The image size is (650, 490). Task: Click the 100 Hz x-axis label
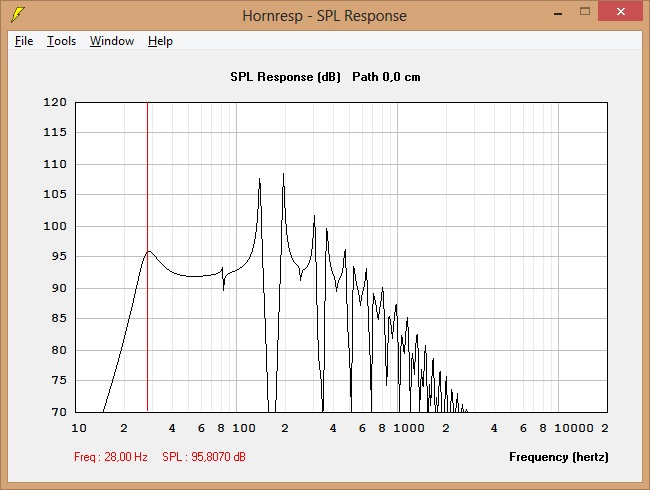click(x=244, y=428)
